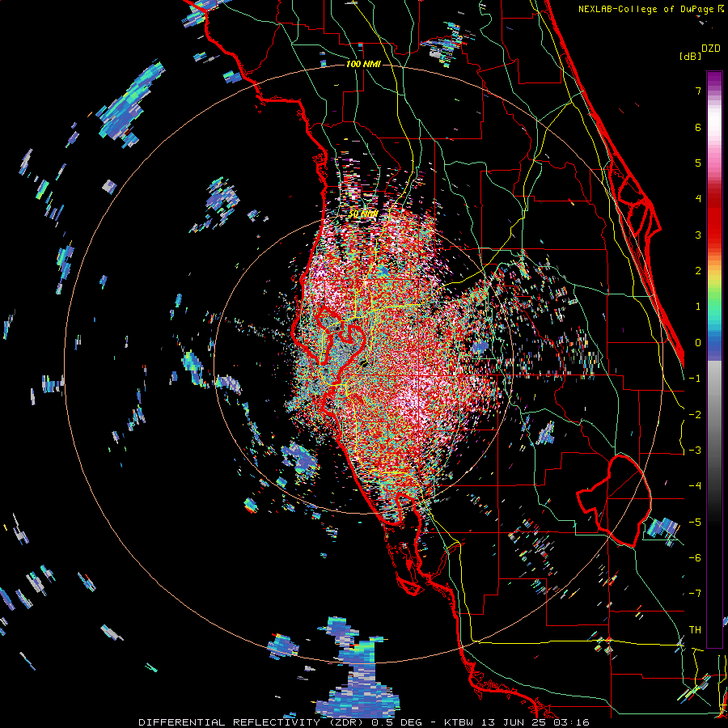Click the red band of the color bar
Screen dimensions: 728x728
click(x=714, y=218)
